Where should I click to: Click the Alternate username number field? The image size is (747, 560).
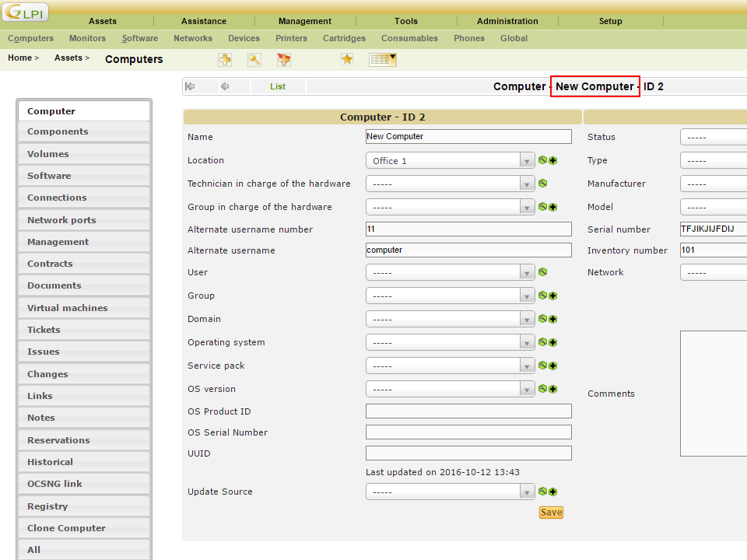(468, 229)
